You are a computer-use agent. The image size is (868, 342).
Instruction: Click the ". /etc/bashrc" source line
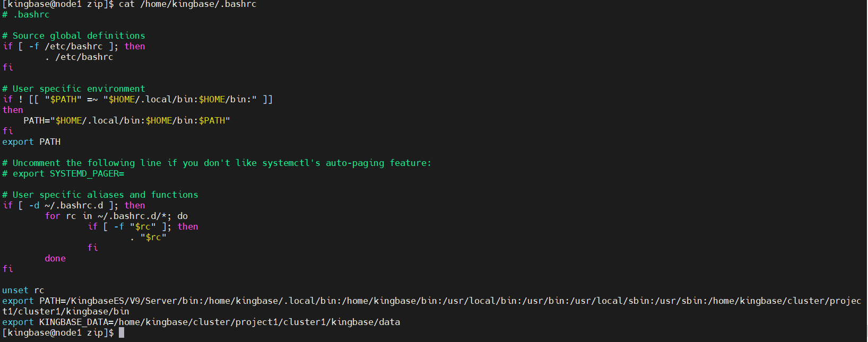point(79,57)
